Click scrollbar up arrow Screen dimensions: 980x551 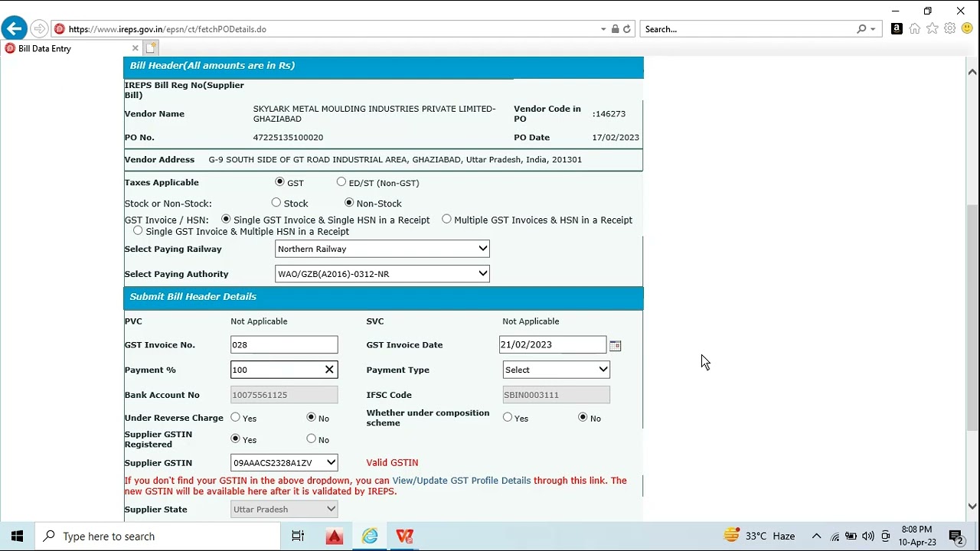972,72
